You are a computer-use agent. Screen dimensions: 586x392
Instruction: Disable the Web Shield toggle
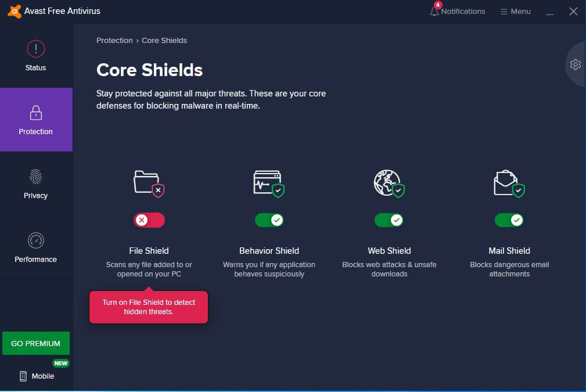389,220
